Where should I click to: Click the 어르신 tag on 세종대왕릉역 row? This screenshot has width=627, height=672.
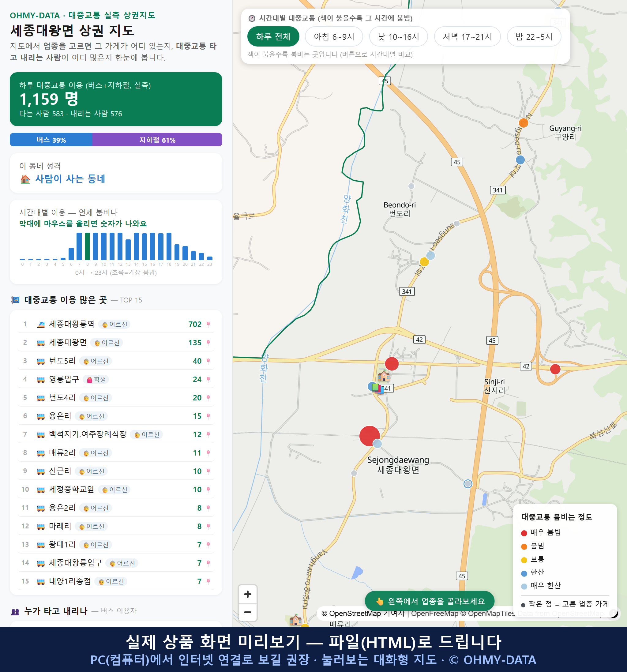pos(115,325)
